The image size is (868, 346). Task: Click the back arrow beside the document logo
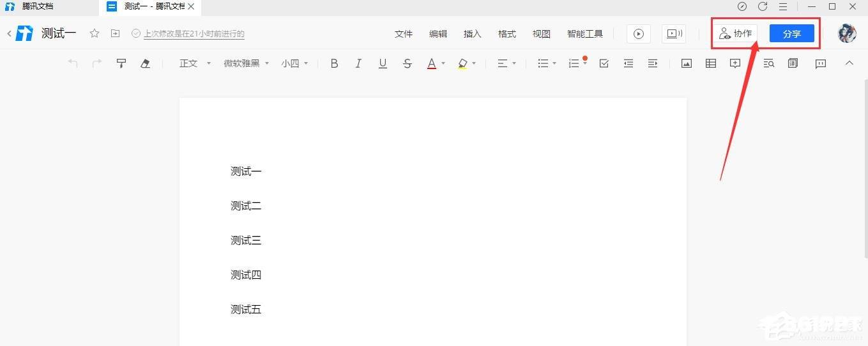[9, 34]
